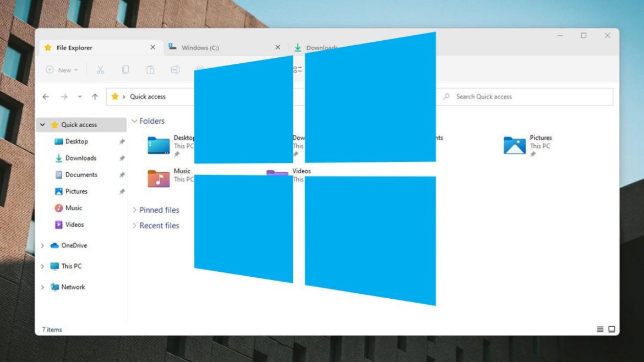Select Documents in the sidebar
Image resolution: width=644 pixels, height=362 pixels.
coord(81,175)
